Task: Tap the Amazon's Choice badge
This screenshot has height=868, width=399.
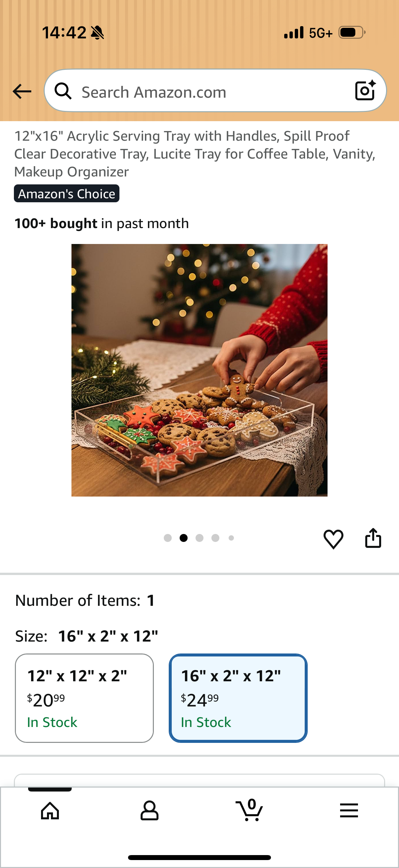Action: pos(67,193)
